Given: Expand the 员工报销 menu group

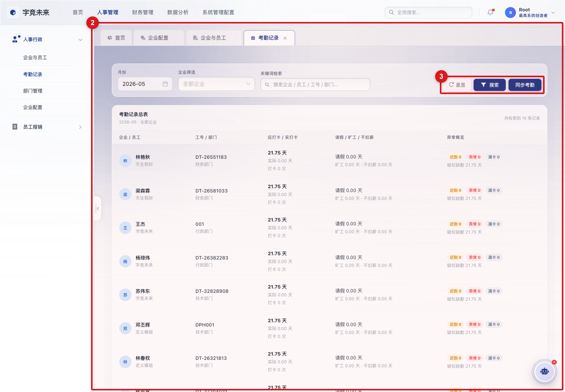Looking at the screenshot, I should coord(80,127).
